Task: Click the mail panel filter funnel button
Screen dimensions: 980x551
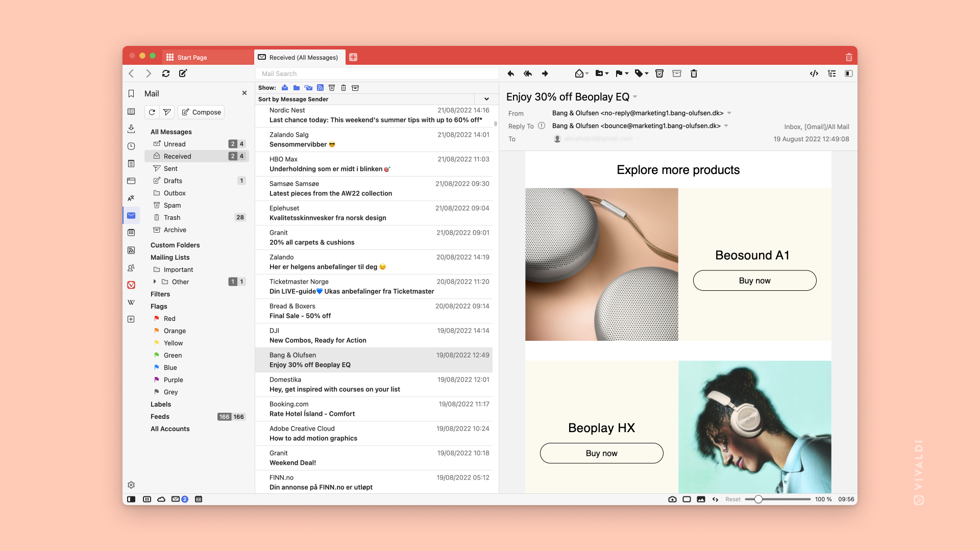Action: point(167,112)
